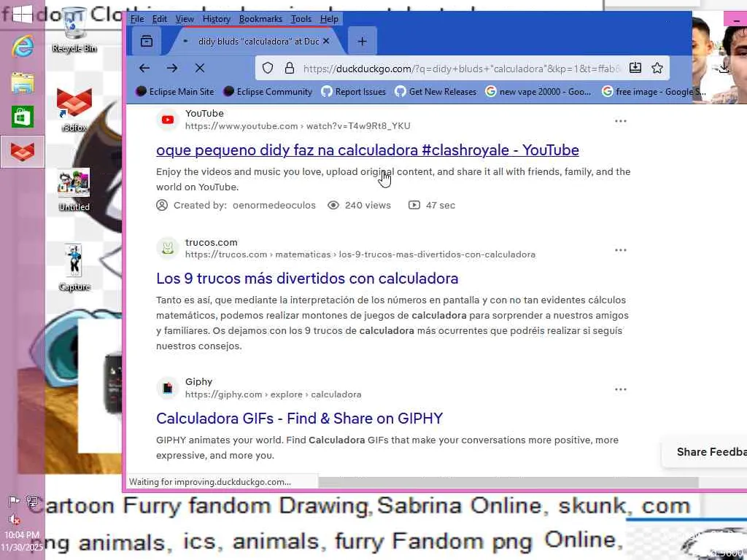Click the Waiting for improving.duckduckgo.com status text
The width and height of the screenshot is (747, 560).
pos(210,482)
